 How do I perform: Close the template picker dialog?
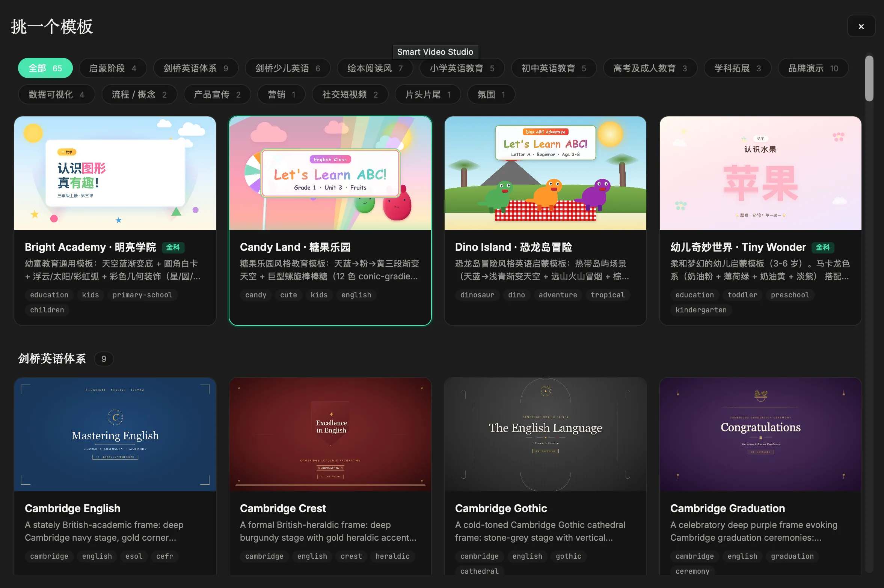click(x=861, y=26)
